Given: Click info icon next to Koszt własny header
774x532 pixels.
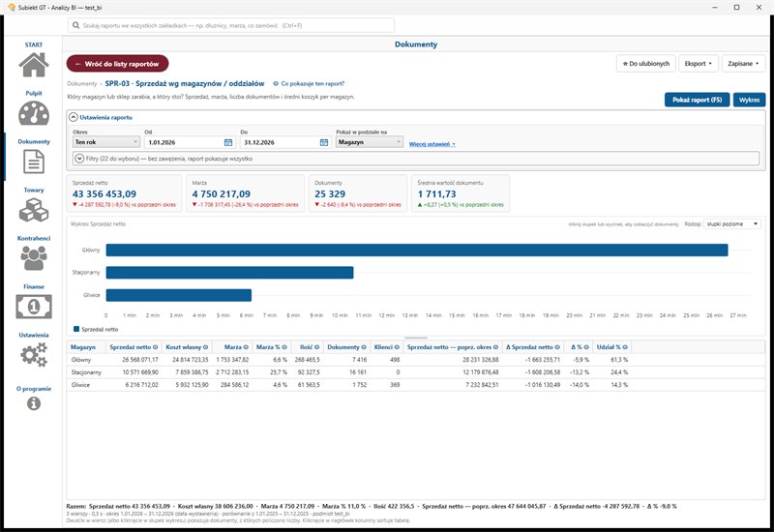Looking at the screenshot, I should (x=205, y=347).
